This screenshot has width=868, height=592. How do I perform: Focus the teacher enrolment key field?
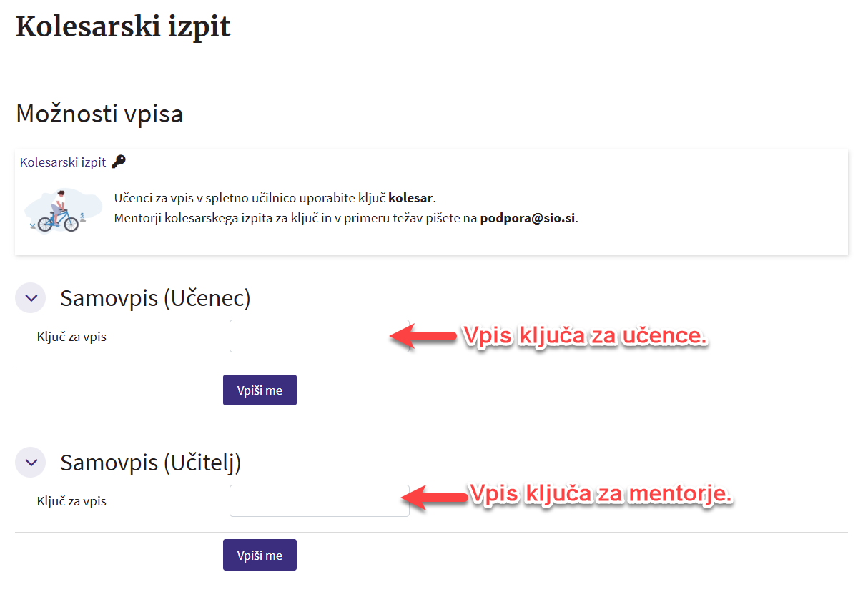pos(319,500)
